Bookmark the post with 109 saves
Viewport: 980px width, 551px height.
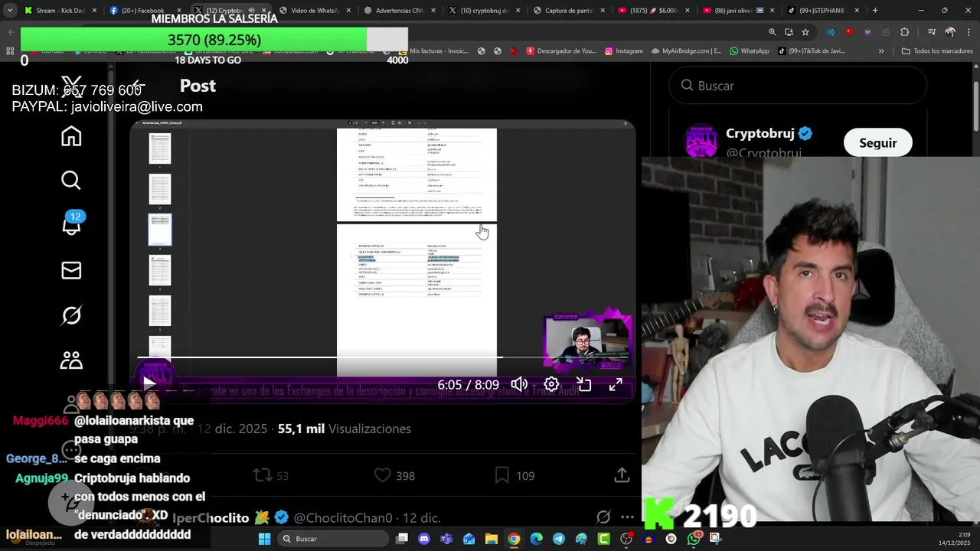tap(514, 476)
